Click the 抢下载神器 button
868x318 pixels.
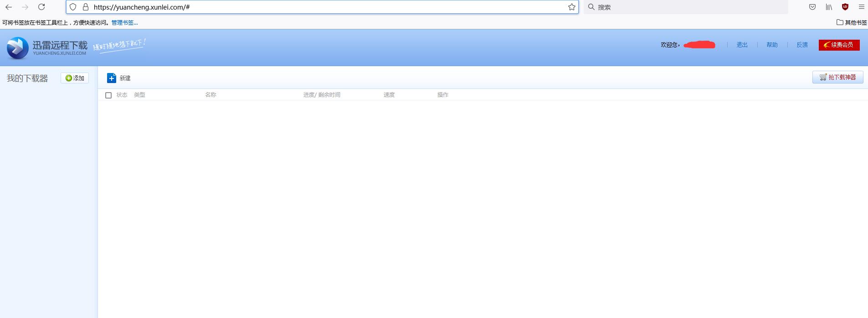837,77
